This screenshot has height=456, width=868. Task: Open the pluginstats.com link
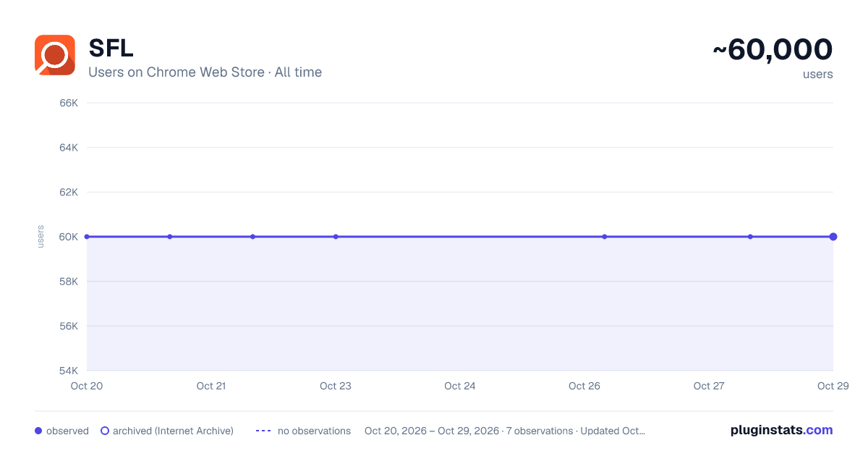coord(782,430)
